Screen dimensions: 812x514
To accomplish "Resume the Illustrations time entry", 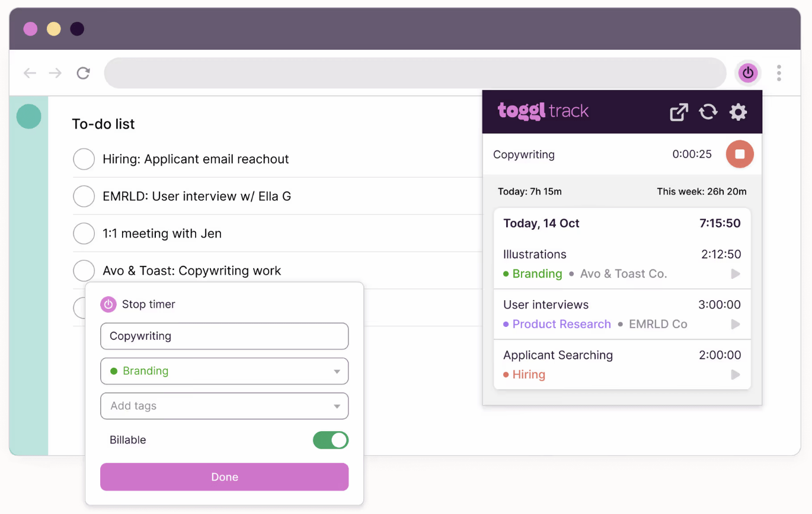I will tap(736, 274).
